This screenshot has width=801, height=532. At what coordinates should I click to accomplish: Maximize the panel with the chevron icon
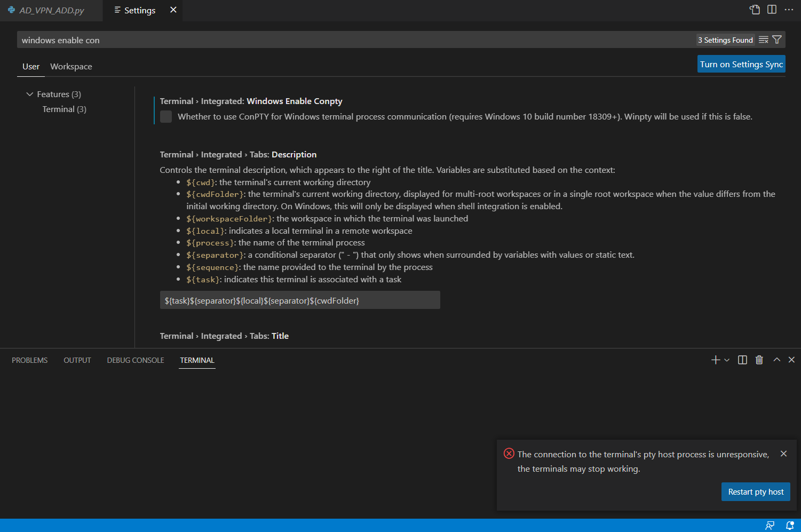777,360
